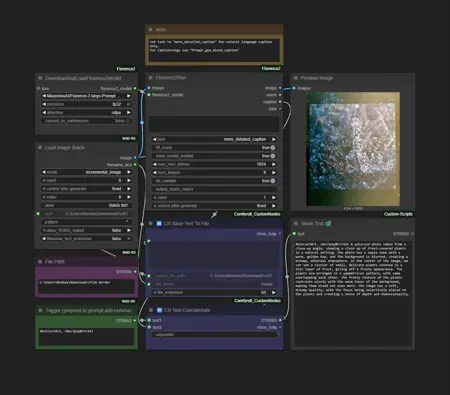
Task: Click the separator field in CR Text Concatenate
Action: click(214, 334)
